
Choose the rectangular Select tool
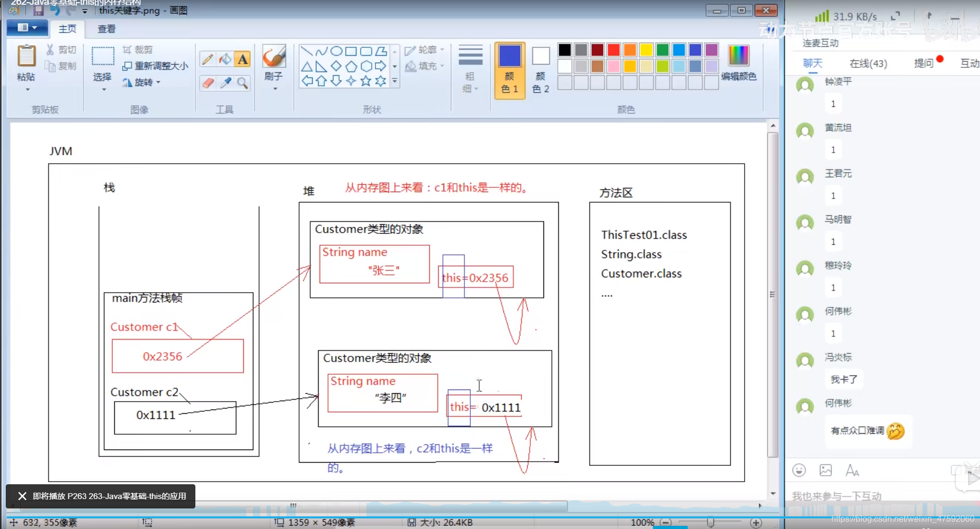pyautogui.click(x=103, y=56)
